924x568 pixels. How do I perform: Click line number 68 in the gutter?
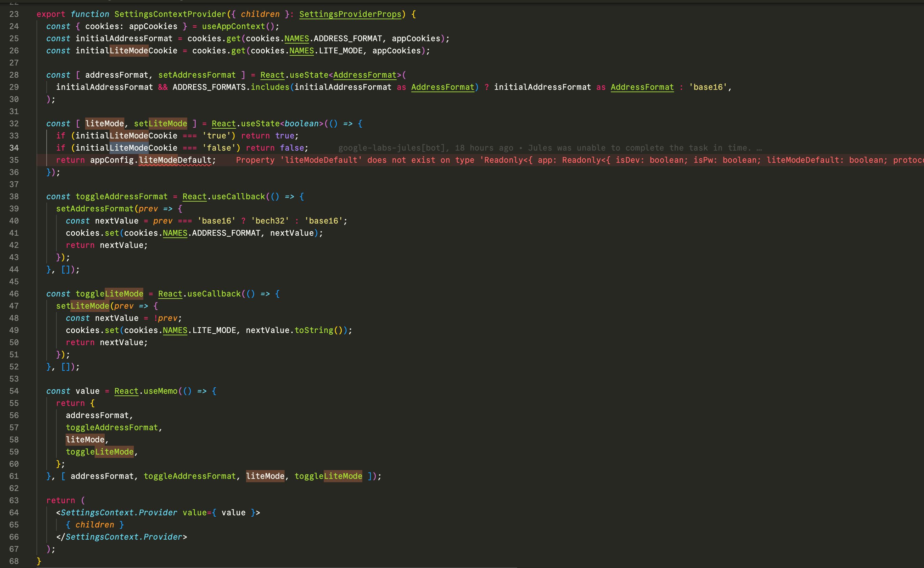coord(14,561)
